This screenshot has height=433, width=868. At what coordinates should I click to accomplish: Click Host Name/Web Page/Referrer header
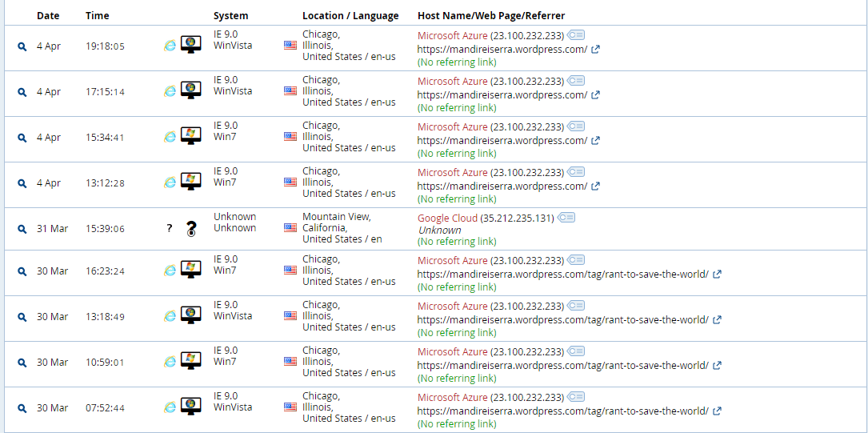click(x=491, y=15)
